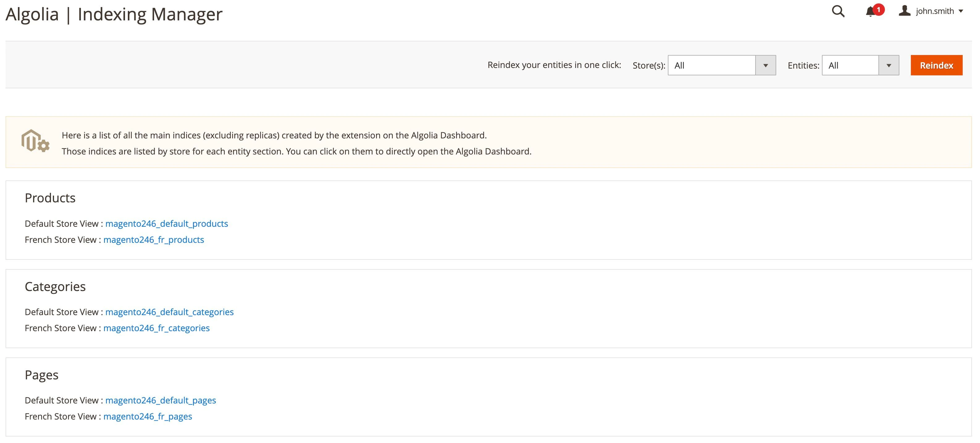Image resolution: width=980 pixels, height=443 pixels.
Task: Click the red notification badge showing 1
Action: click(879, 9)
